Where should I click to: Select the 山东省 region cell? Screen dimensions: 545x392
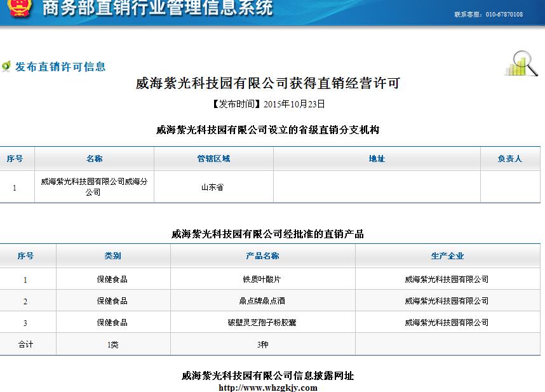(x=212, y=186)
